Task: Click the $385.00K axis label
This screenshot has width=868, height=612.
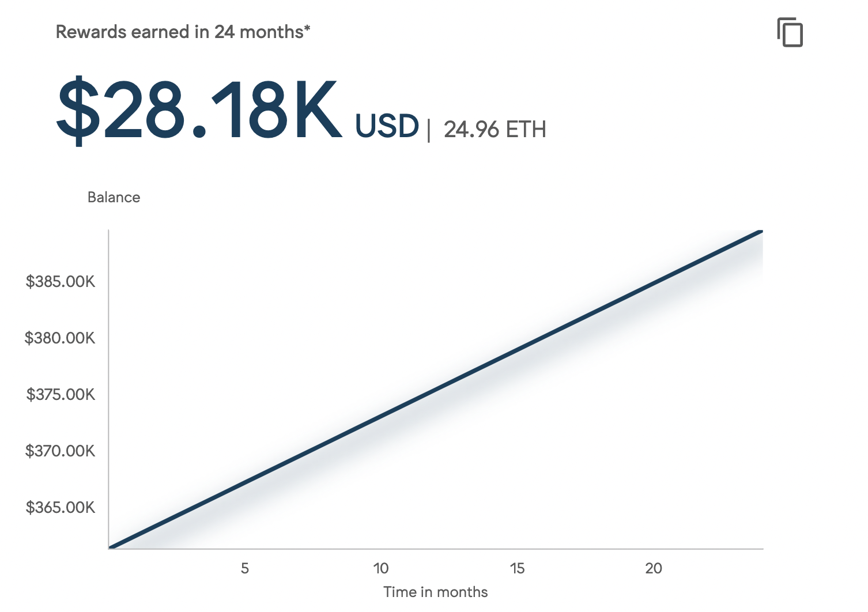Action: point(61,282)
